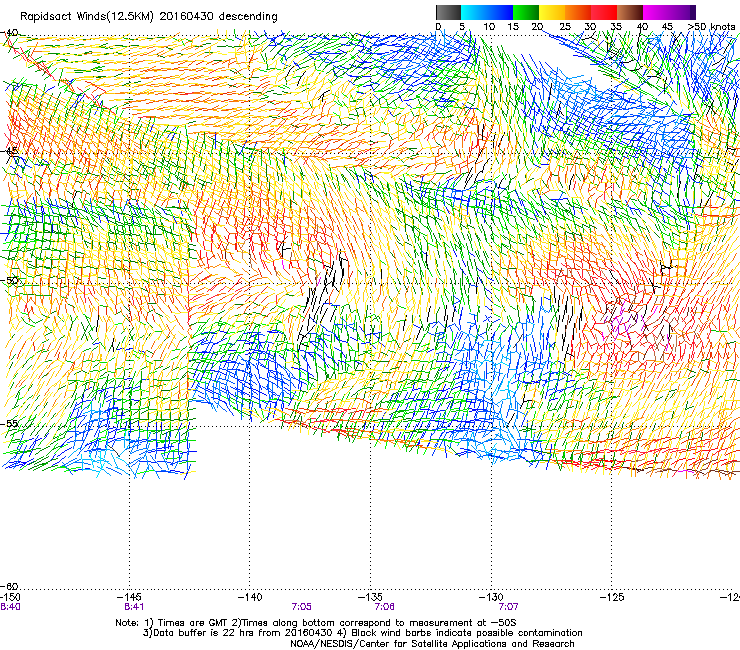
Task: Click the red 30-35 knots legend swatch
Action: coord(604,12)
